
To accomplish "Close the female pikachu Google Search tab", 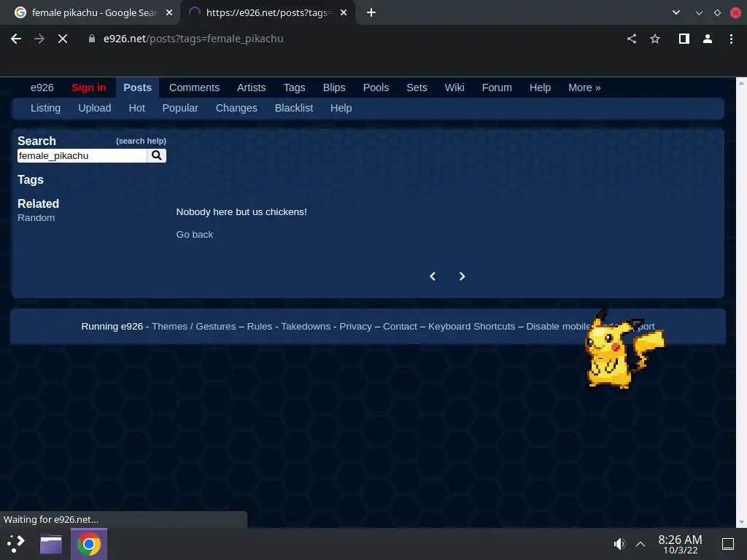I will coord(169,12).
